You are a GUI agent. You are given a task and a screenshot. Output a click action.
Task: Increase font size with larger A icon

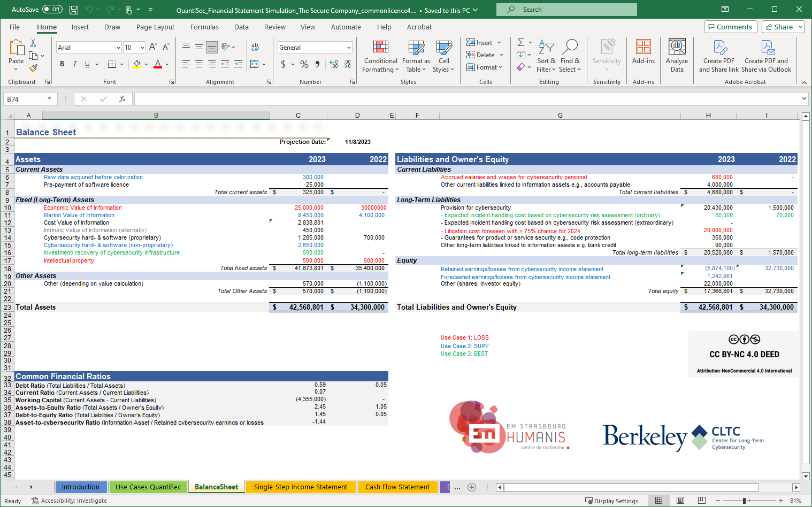tap(153, 47)
